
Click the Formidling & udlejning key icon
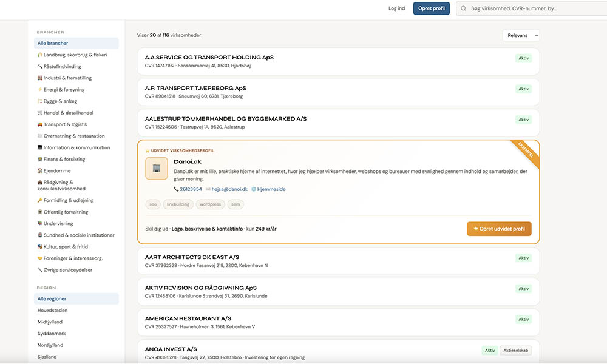pos(39,200)
